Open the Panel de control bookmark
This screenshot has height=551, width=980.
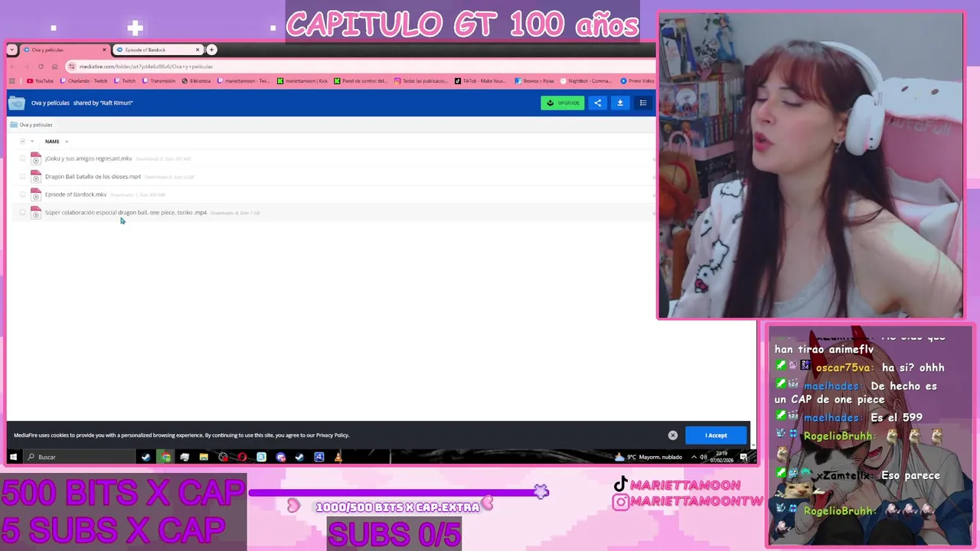click(361, 80)
